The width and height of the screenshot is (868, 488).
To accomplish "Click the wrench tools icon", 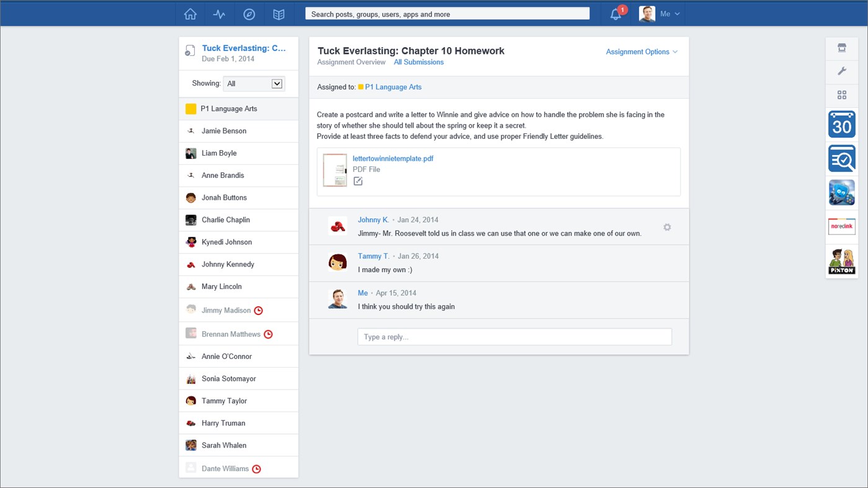I will pyautogui.click(x=841, y=71).
